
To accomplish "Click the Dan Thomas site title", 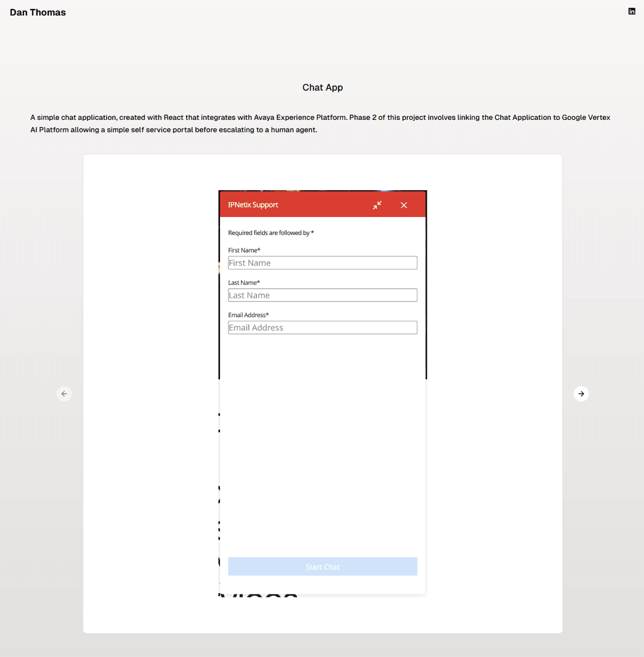I will point(38,12).
